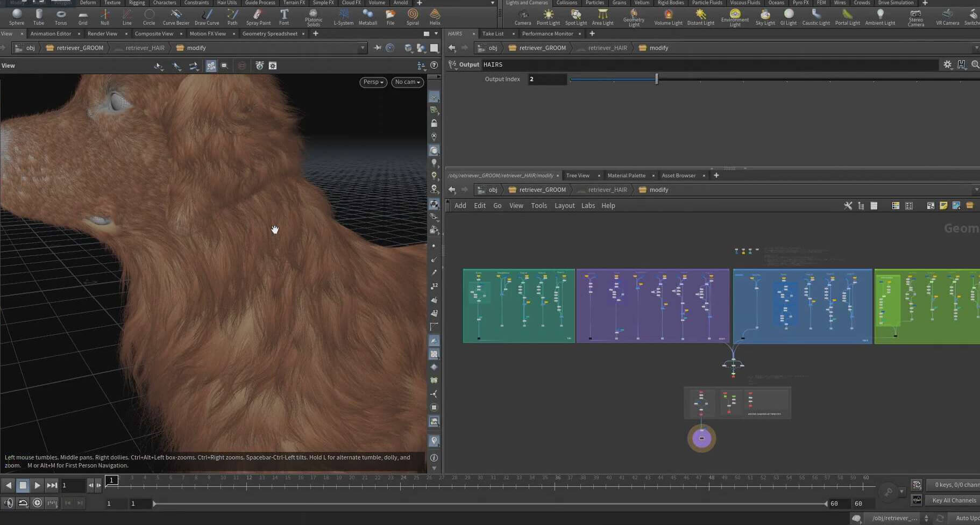The height and width of the screenshot is (525, 980).
Task: Toggle audio playback icon in playbar
Action: 9,503
